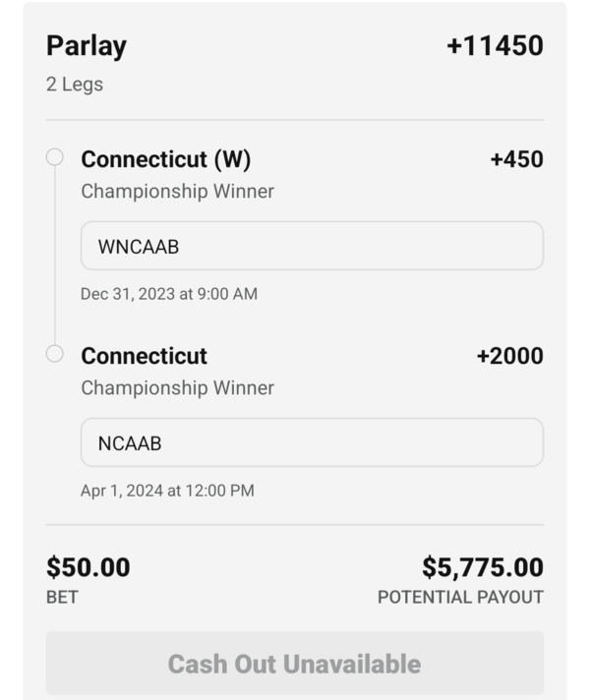Click the BET label

click(x=63, y=598)
